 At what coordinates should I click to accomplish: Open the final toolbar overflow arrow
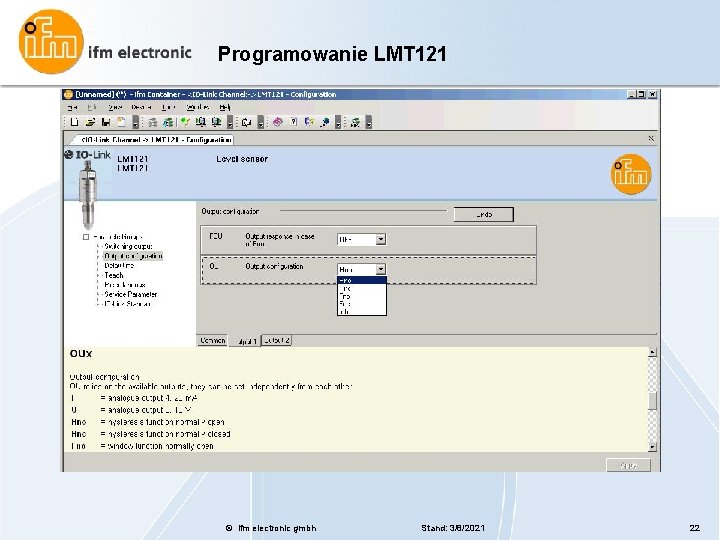[368, 122]
